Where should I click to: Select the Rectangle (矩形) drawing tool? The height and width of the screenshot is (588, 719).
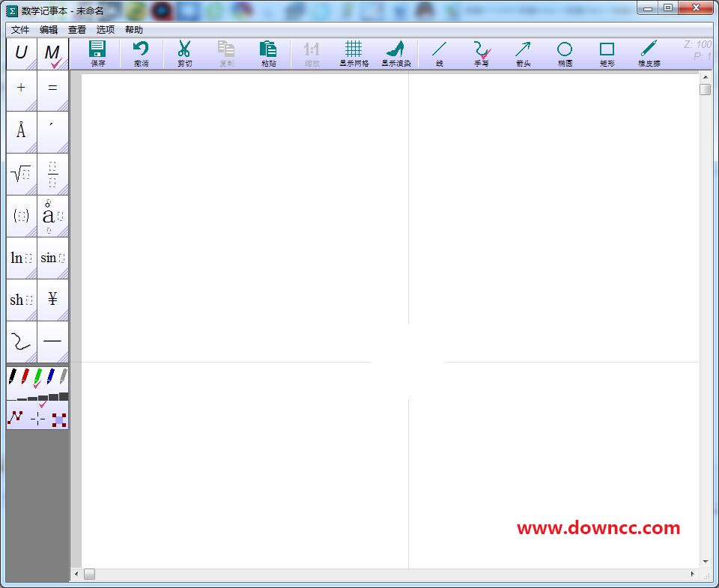607,53
